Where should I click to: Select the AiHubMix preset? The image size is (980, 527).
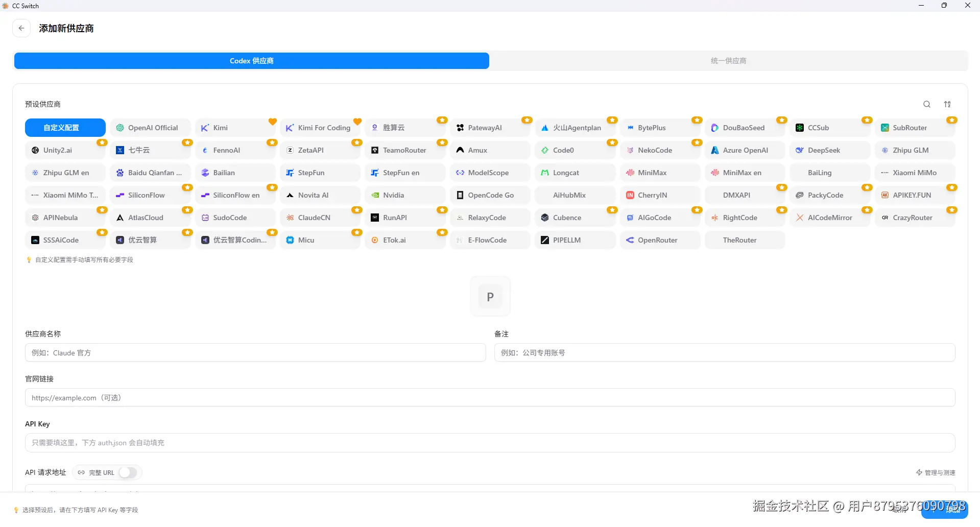click(575, 195)
